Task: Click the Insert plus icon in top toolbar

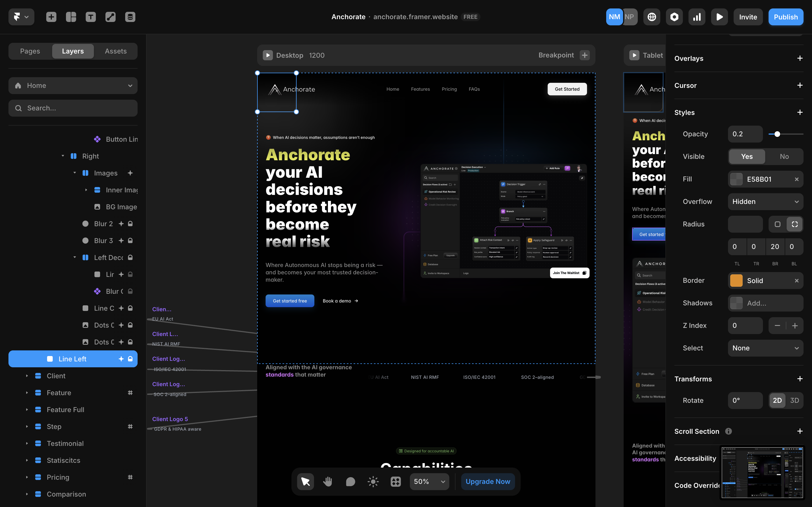Action: coord(51,17)
